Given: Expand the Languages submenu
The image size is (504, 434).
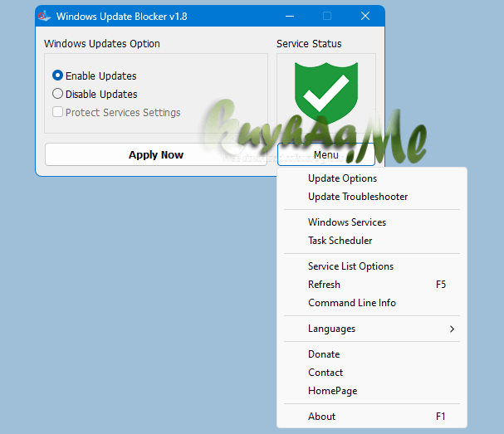Looking at the screenshot, I should coord(372,329).
